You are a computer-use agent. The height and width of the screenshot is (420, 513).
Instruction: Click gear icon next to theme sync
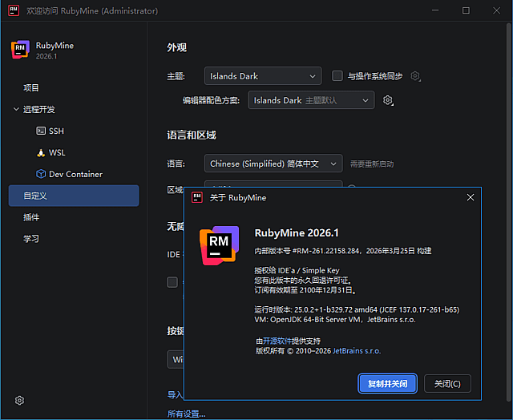(x=415, y=76)
